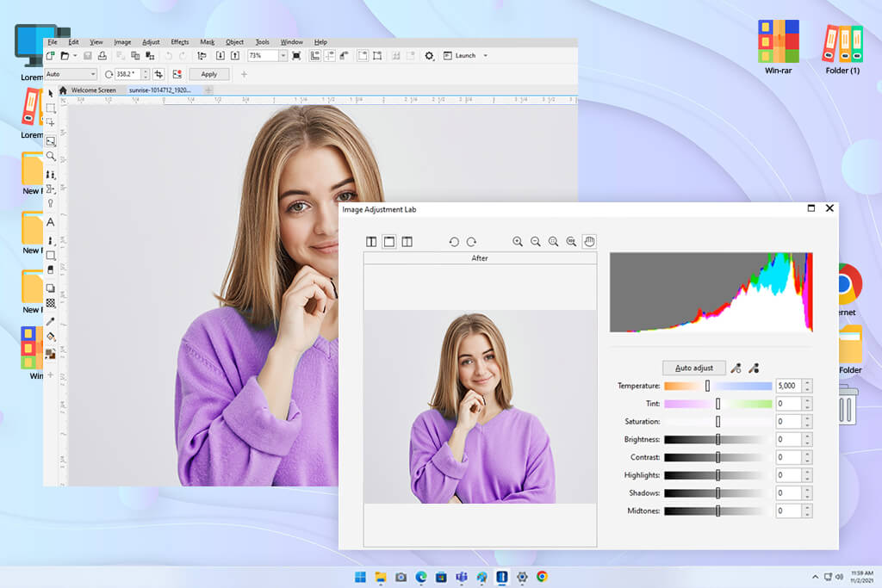Open the Mask menu
882x588 pixels.
tap(207, 42)
